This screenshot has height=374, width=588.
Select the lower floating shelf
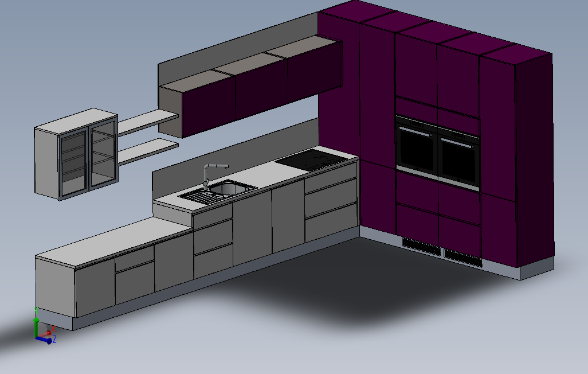coord(148,151)
